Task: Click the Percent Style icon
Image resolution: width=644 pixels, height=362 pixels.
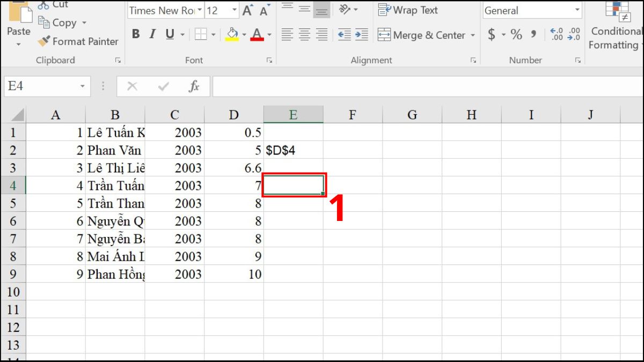Action: coord(516,35)
